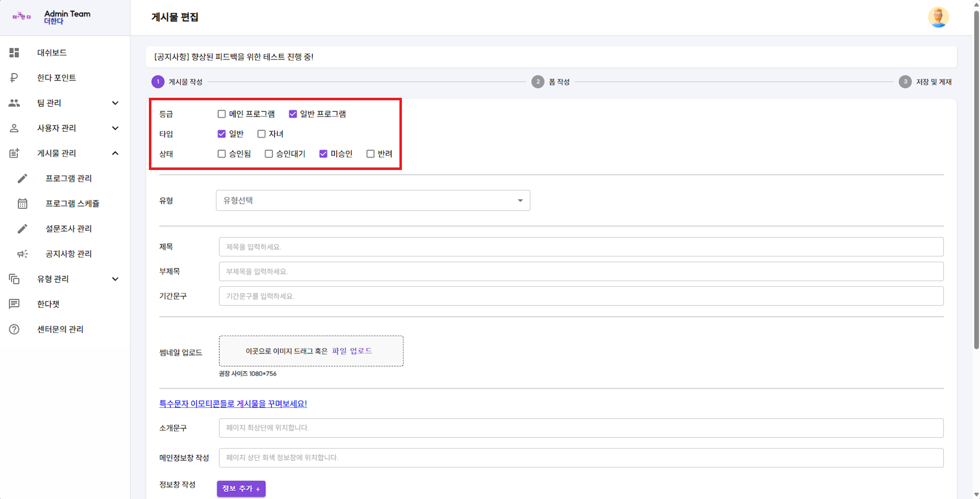Open the 파일 업로드 link
980x499 pixels.
click(352, 351)
